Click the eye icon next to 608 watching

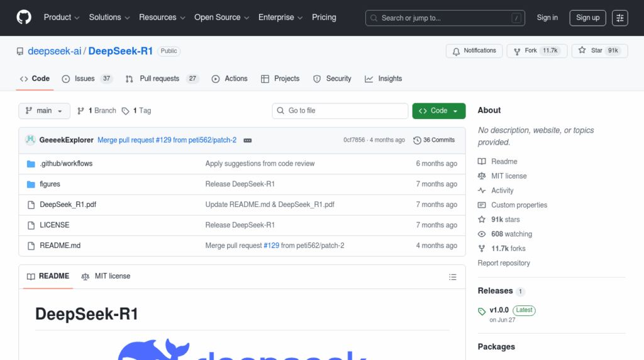click(482, 234)
